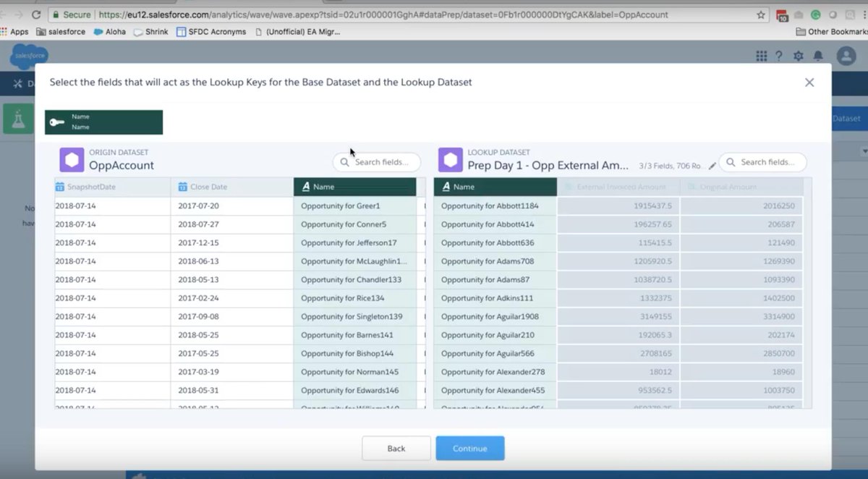Click the OppAccount origin dataset icon
The height and width of the screenshot is (479, 868).
coord(72,160)
